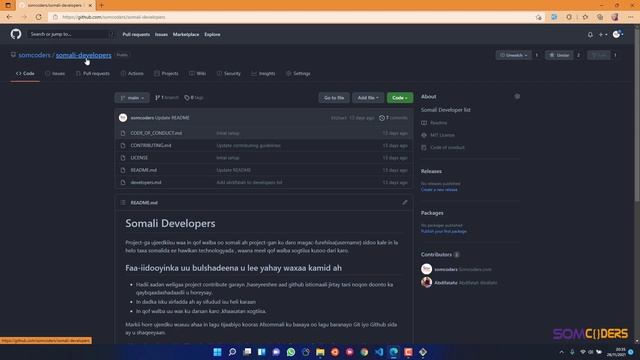Screen dimensions: 640x360
Task: Open the 0 tags link
Action: [x=194, y=98]
